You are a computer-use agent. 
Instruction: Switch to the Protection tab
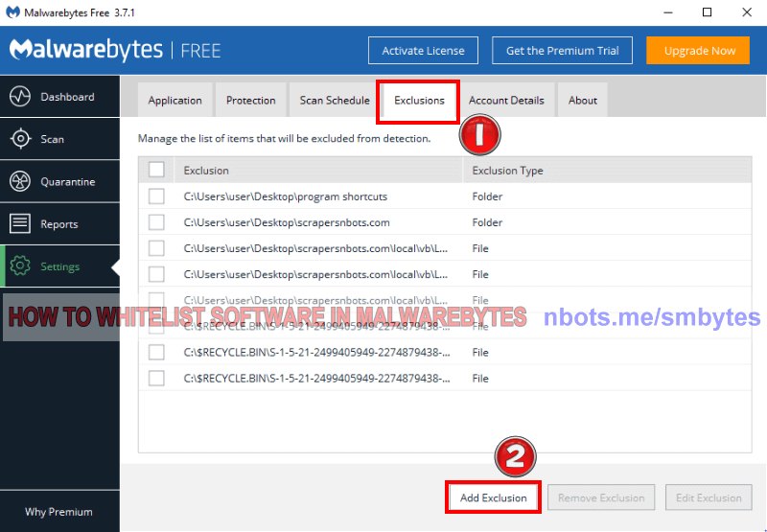click(x=251, y=100)
